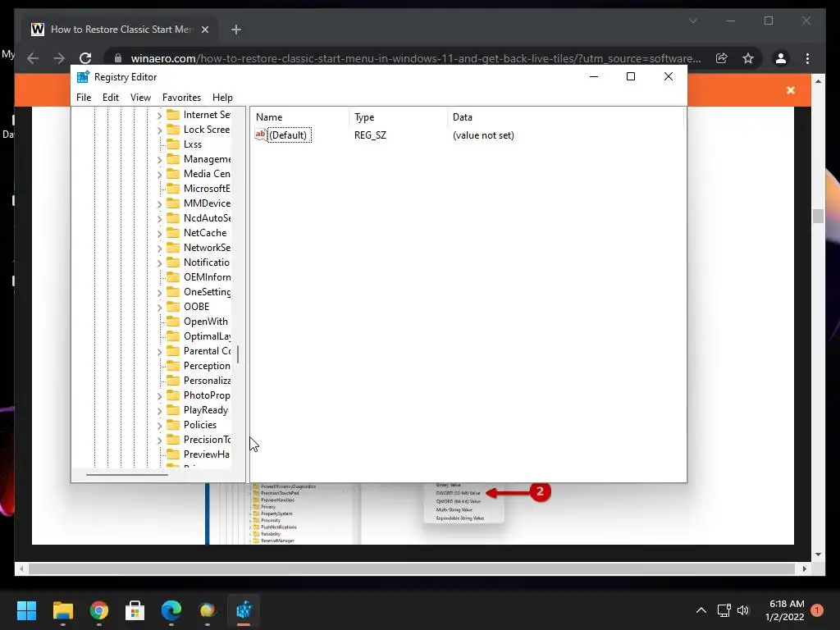Open File Explorer from the taskbar

62,610
